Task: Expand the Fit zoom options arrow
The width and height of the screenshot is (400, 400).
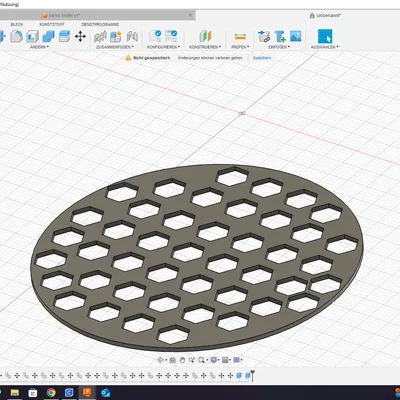Action: pyautogui.click(x=207, y=360)
